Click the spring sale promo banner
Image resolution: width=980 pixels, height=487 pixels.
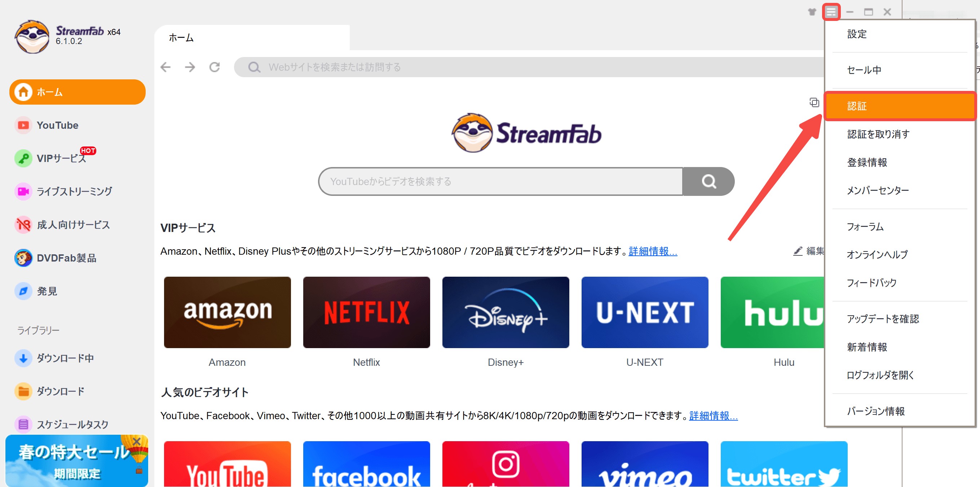76,461
